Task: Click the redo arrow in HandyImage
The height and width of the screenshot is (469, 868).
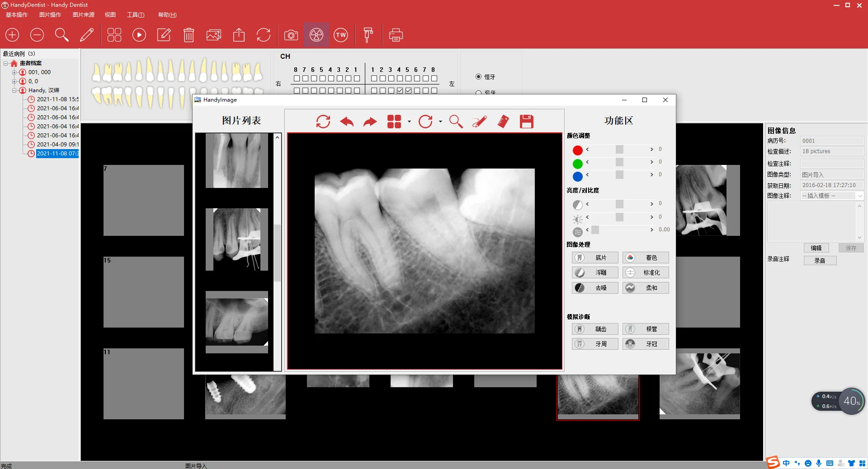Action: (370, 122)
